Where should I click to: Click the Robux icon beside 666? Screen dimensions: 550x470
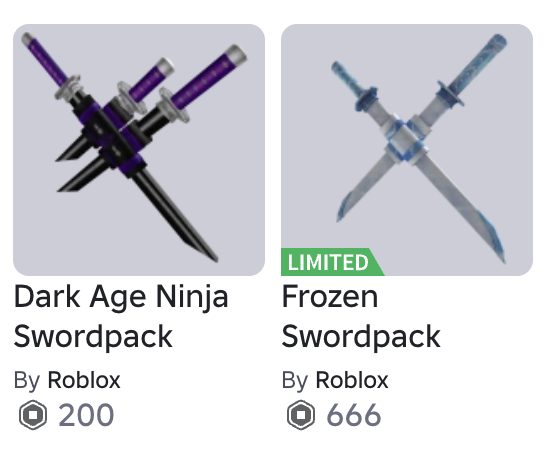coord(301,415)
